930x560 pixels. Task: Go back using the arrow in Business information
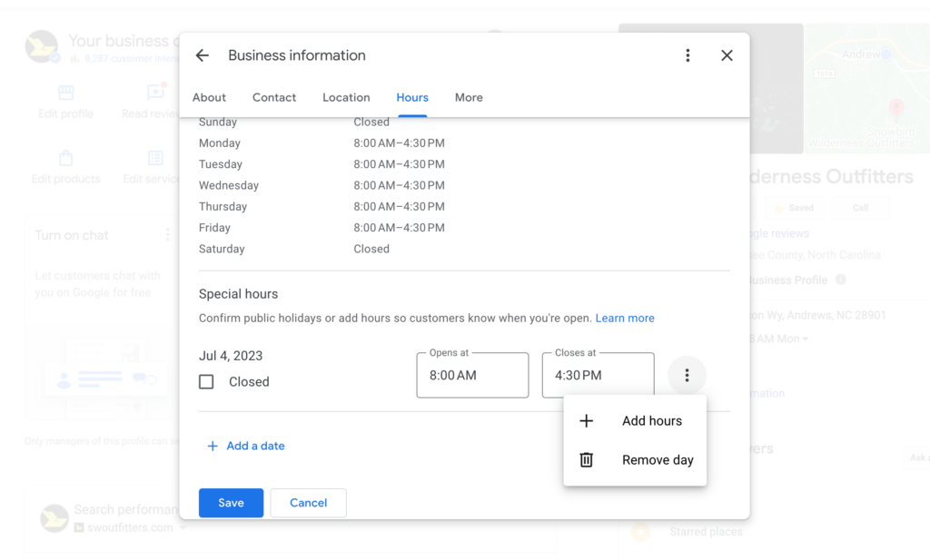(x=203, y=55)
